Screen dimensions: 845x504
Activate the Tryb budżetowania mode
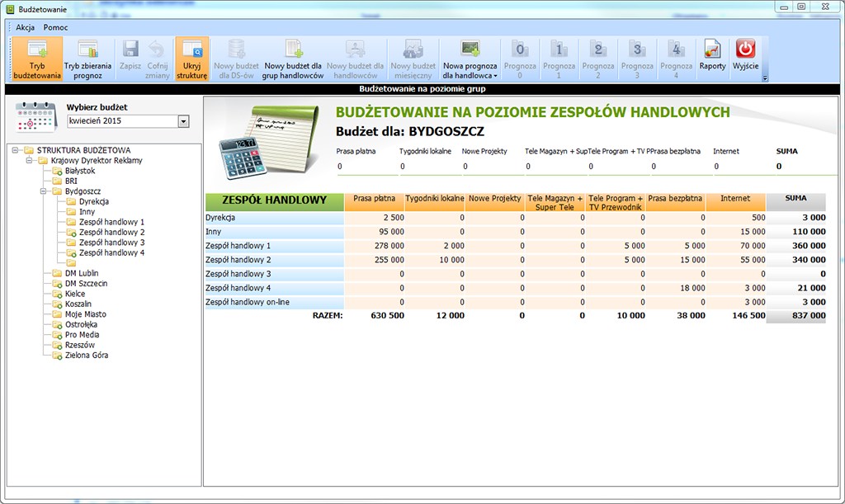[x=37, y=59]
